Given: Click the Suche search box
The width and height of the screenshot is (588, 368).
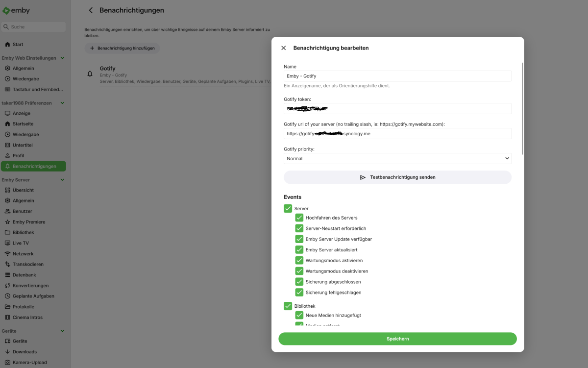Looking at the screenshot, I should pos(33,27).
